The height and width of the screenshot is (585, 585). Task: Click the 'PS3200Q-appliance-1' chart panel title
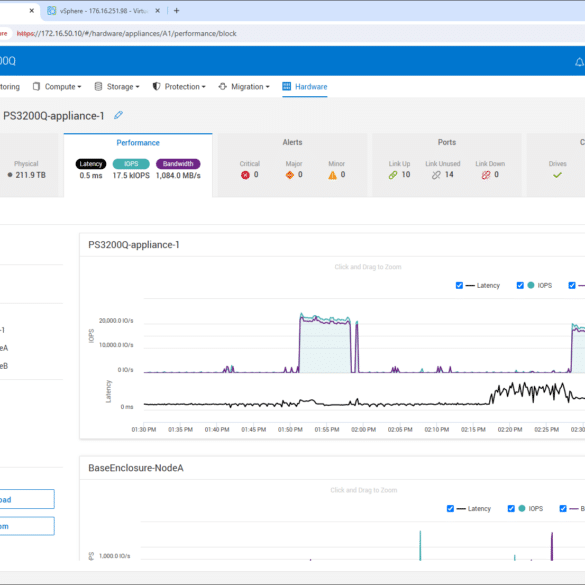134,245
